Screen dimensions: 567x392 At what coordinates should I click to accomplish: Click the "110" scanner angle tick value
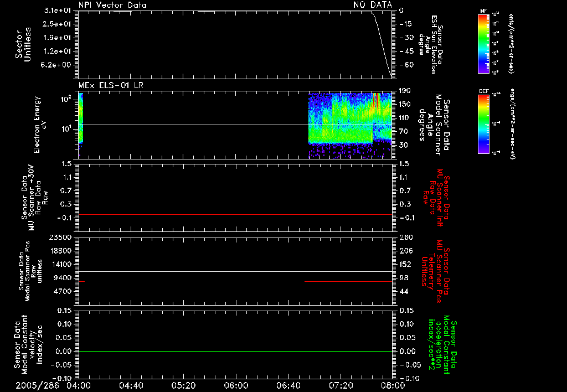[405, 117]
